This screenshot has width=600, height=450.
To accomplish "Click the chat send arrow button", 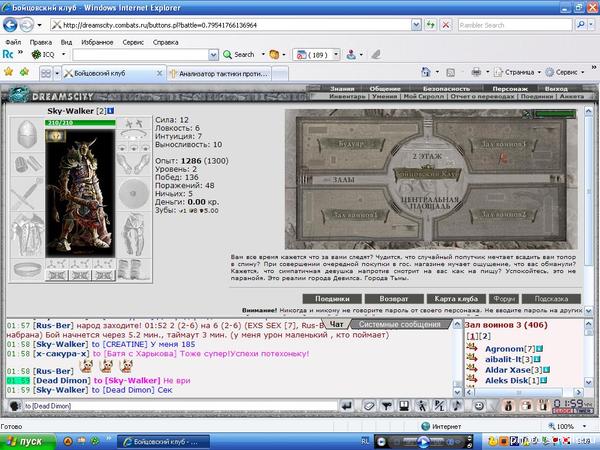I will click(347, 406).
